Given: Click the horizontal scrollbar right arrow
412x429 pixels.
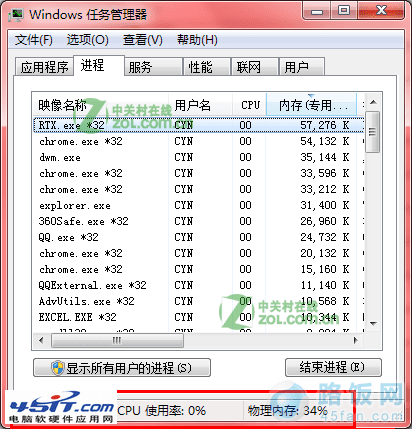Looking at the screenshot, I should tap(356, 341).
